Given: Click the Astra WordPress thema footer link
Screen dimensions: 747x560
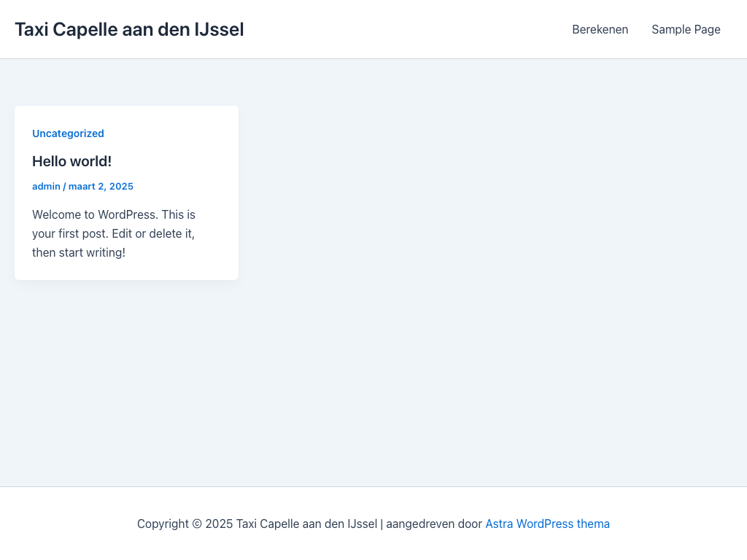Looking at the screenshot, I should pyautogui.click(x=547, y=524).
